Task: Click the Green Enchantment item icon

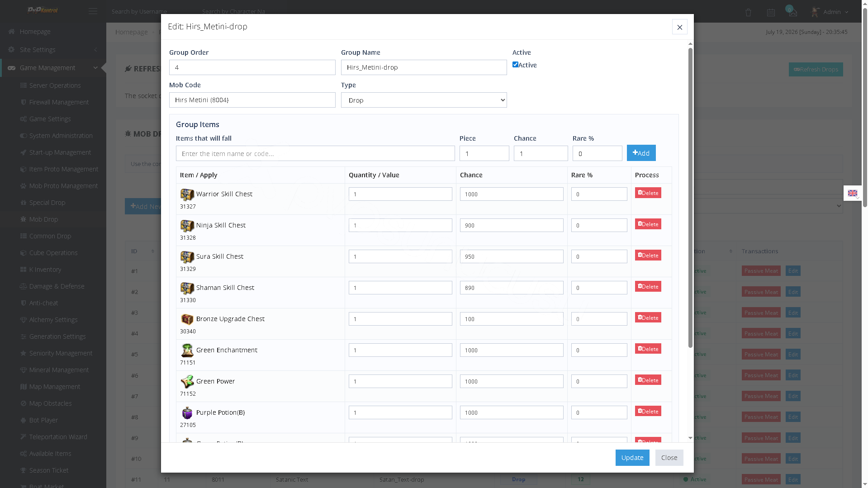Action: pos(187,351)
